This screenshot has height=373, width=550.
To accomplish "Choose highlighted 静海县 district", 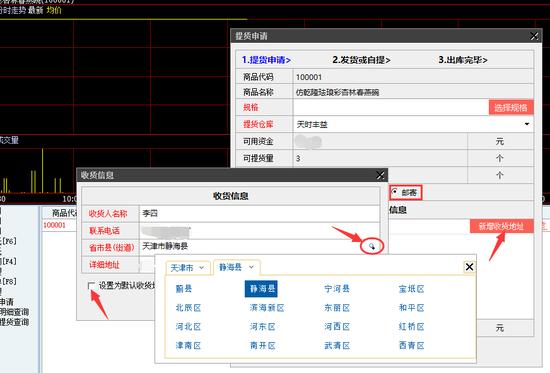I will point(261,289).
